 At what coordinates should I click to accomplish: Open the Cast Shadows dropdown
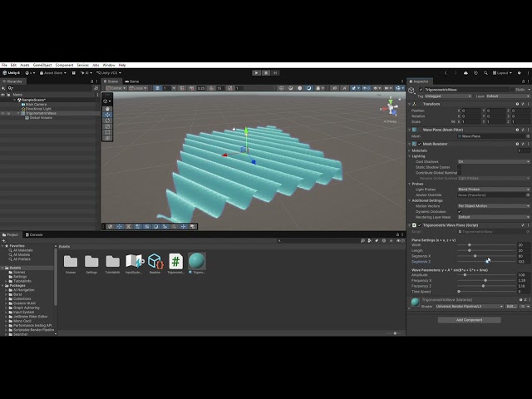point(494,162)
